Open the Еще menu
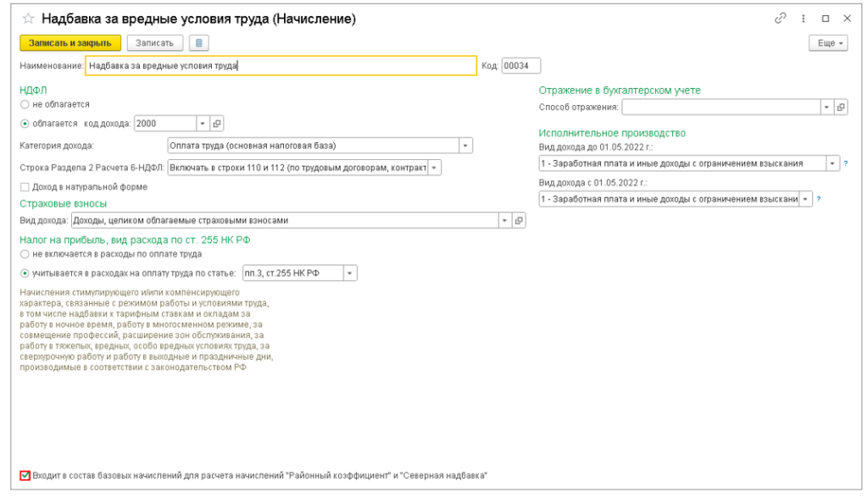Screen dimensions: 868x498 tap(827, 42)
